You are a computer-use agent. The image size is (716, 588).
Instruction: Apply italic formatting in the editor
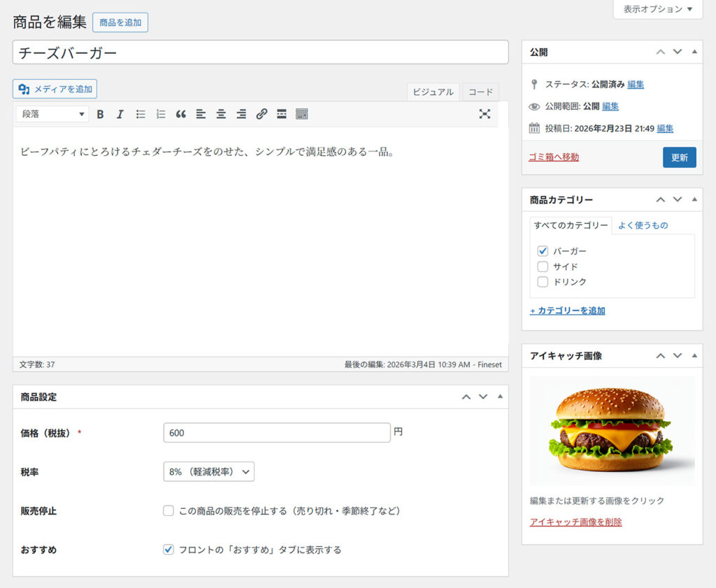click(120, 114)
